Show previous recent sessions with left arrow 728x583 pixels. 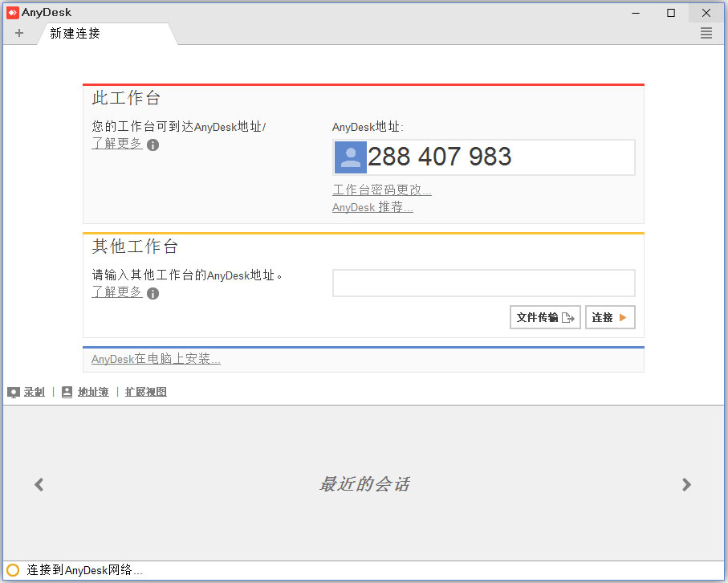point(39,484)
